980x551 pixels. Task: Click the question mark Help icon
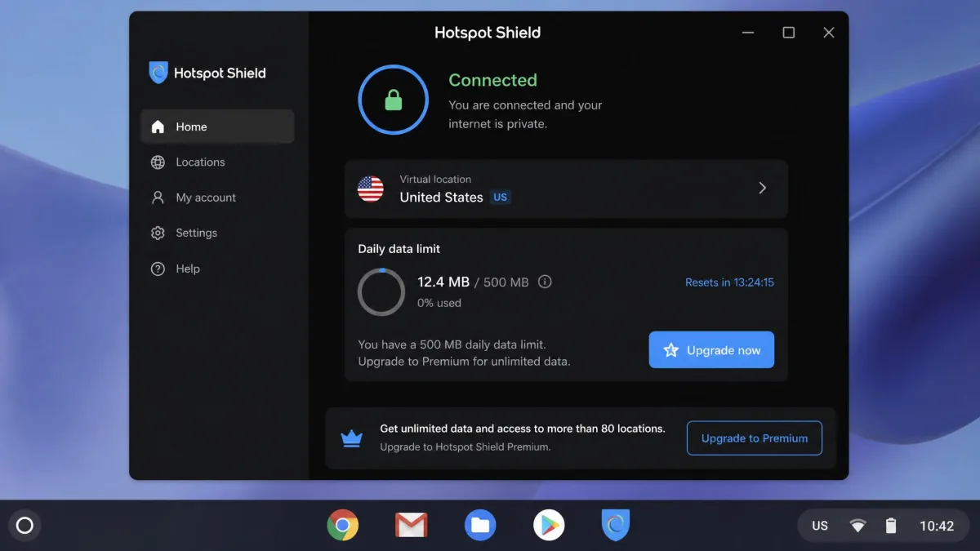158,269
